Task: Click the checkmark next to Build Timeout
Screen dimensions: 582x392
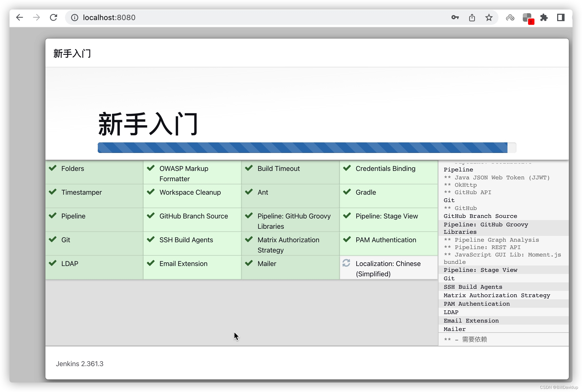Action: [x=249, y=168]
